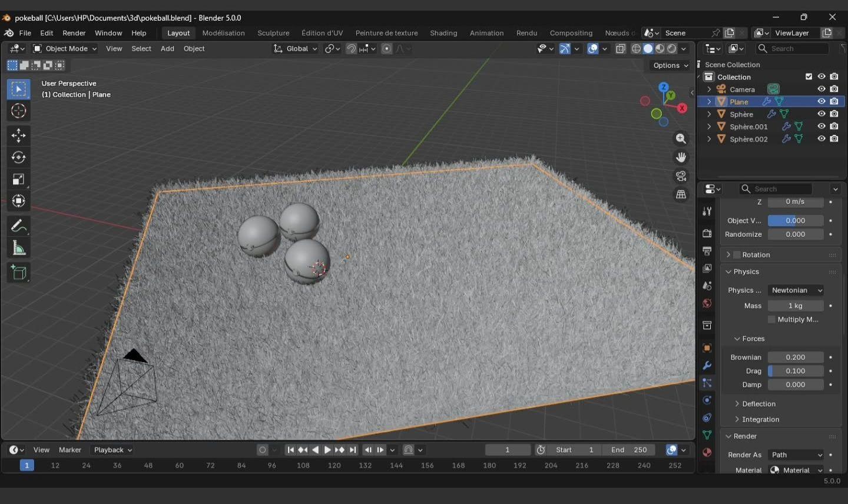Open the Particles properties tab

click(707, 383)
